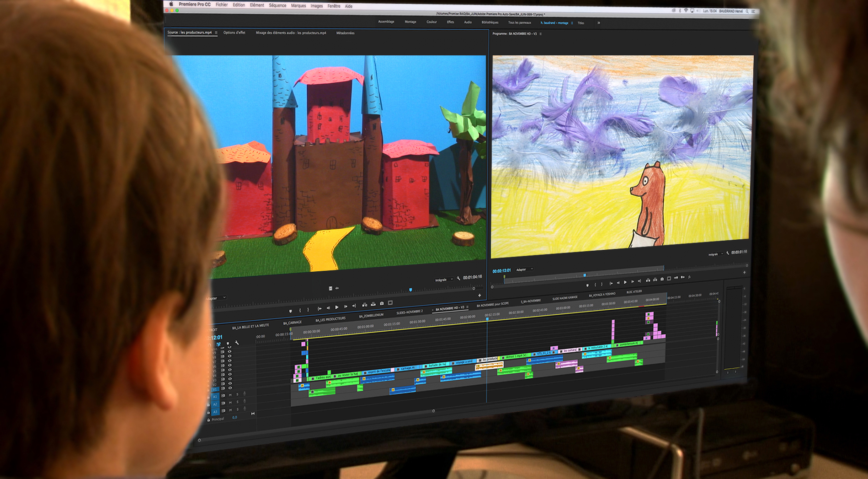Open the Fenêtre menu
This screenshot has height=479, width=868.
pyautogui.click(x=334, y=6)
